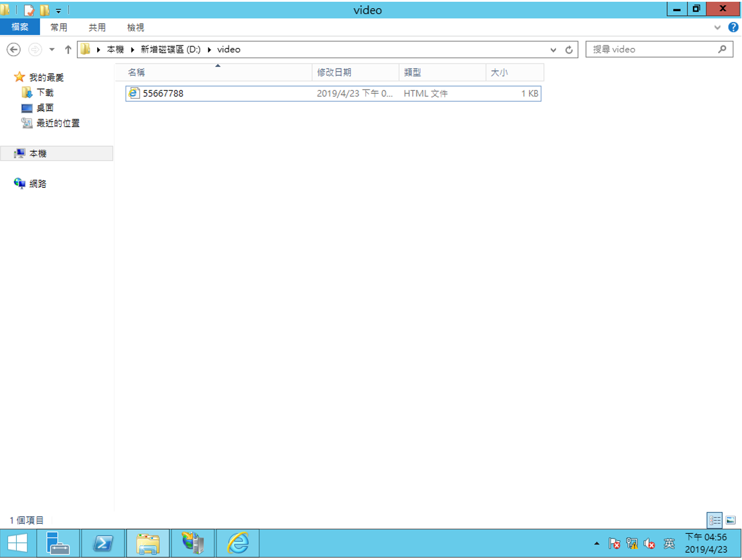Click the 1 KB size cell

click(x=530, y=93)
